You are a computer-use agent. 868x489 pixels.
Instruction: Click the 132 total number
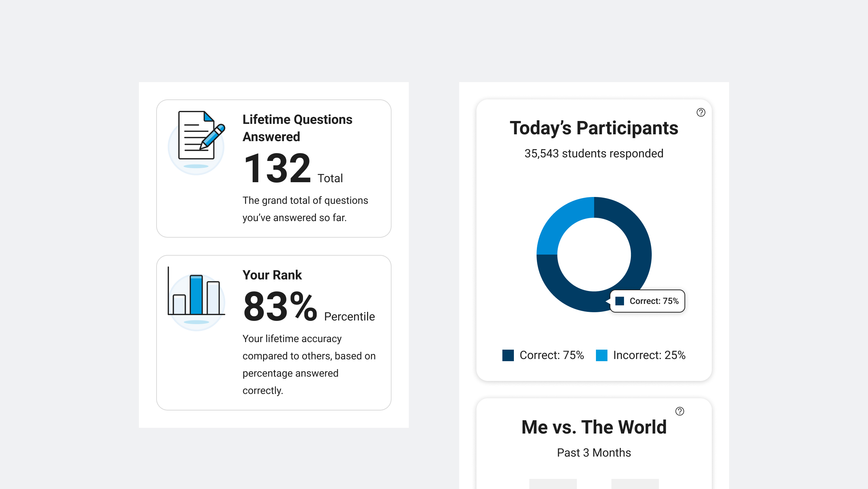(x=277, y=169)
